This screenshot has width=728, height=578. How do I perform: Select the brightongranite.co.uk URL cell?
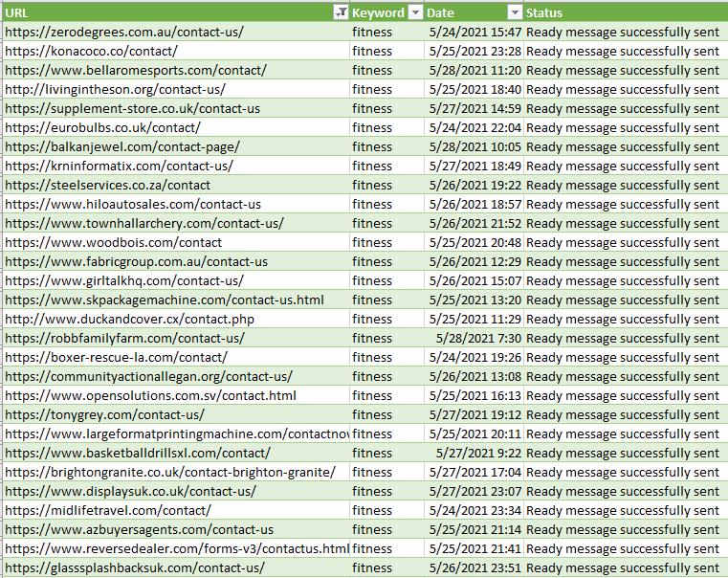tap(176, 472)
